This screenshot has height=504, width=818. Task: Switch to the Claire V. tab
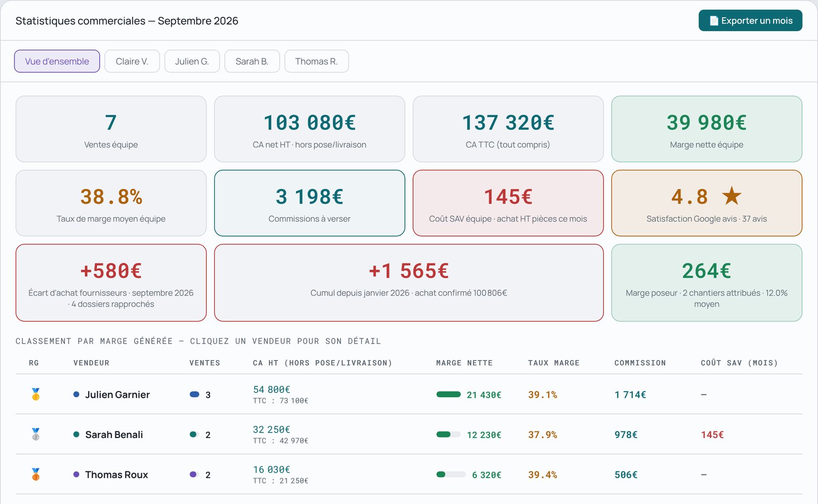coord(132,61)
